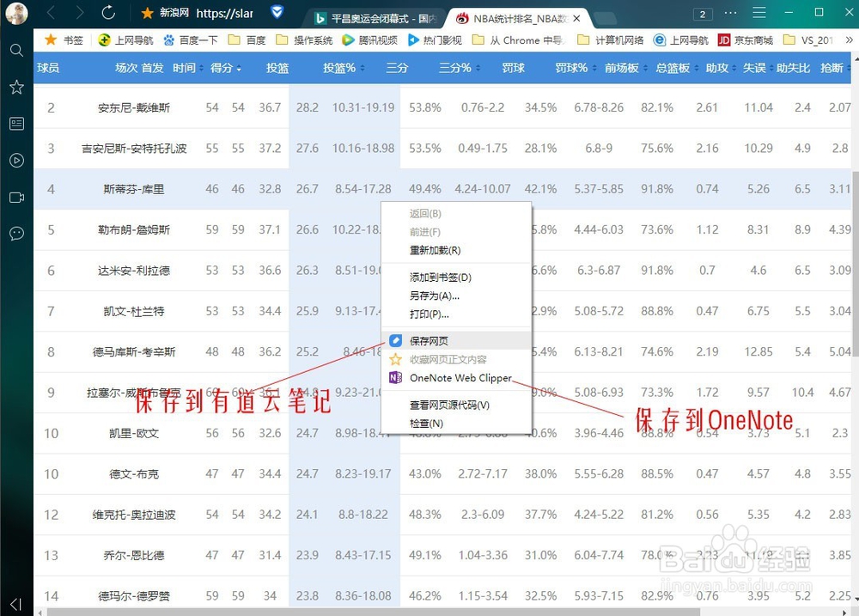This screenshot has width=859, height=616.
Task: Click player name 斯蒂芬-库里
Action: [x=134, y=189]
